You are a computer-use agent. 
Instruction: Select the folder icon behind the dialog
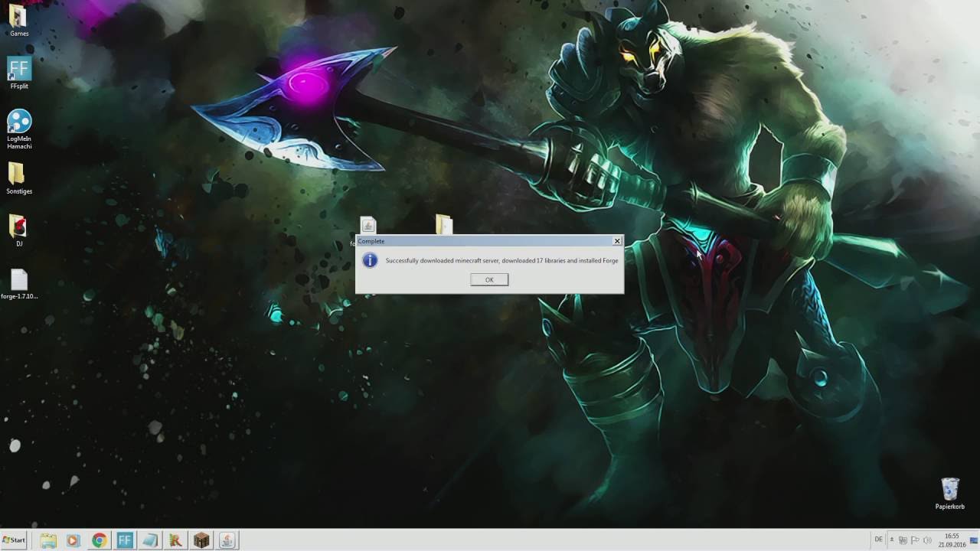click(x=443, y=224)
